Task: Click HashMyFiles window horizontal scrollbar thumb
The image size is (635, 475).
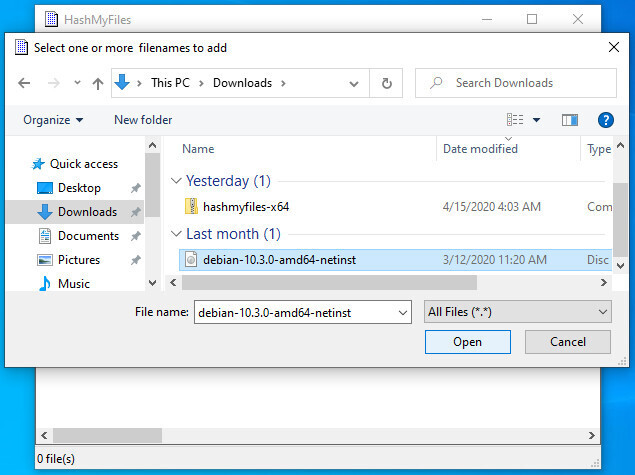Action: pyautogui.click(x=107, y=435)
